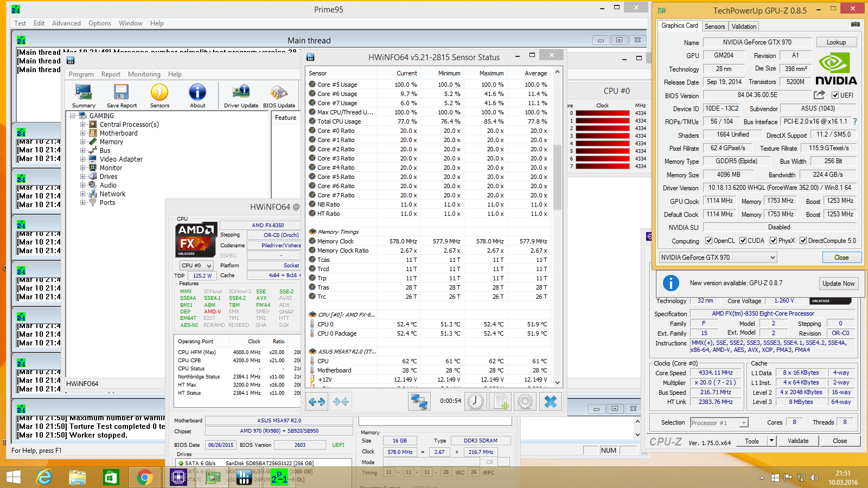The image size is (868, 488).
Task: Click the Lookup button in GPU-Z
Action: coord(836,42)
